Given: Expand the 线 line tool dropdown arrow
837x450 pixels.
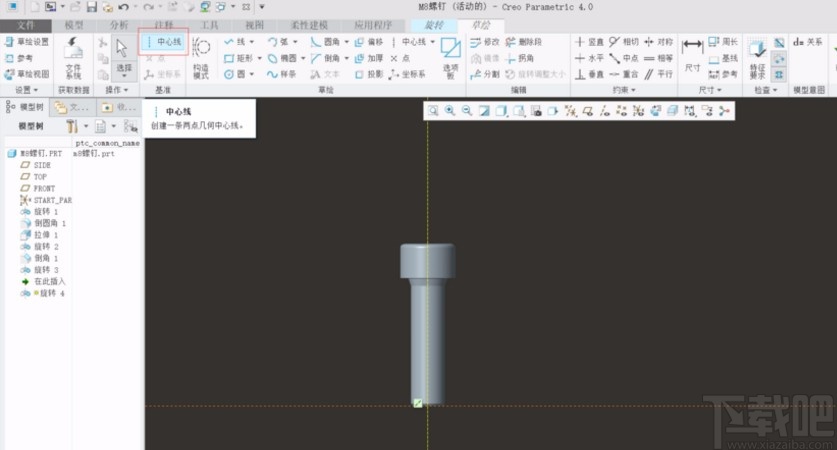Looking at the screenshot, I should point(252,42).
